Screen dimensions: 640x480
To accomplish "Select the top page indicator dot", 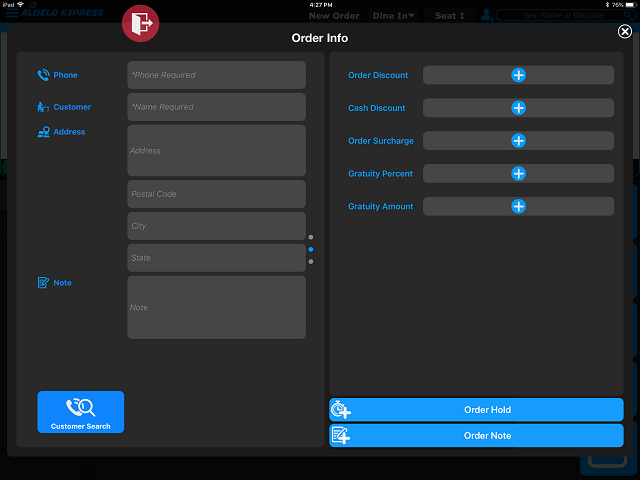I will pyautogui.click(x=311, y=237).
